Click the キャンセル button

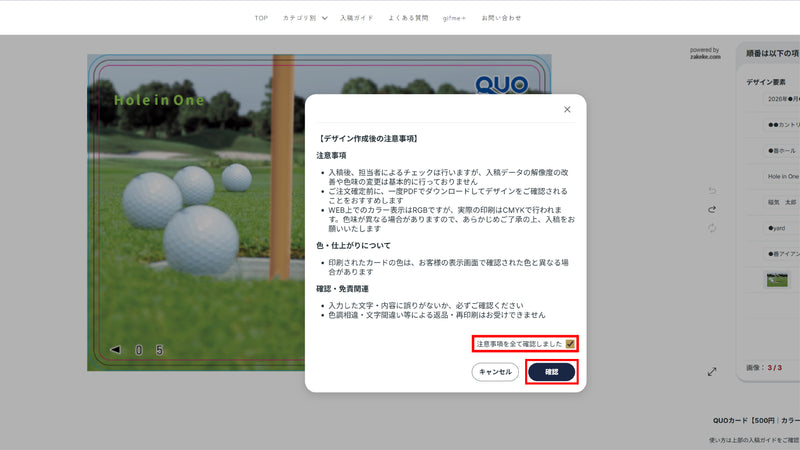(495, 372)
